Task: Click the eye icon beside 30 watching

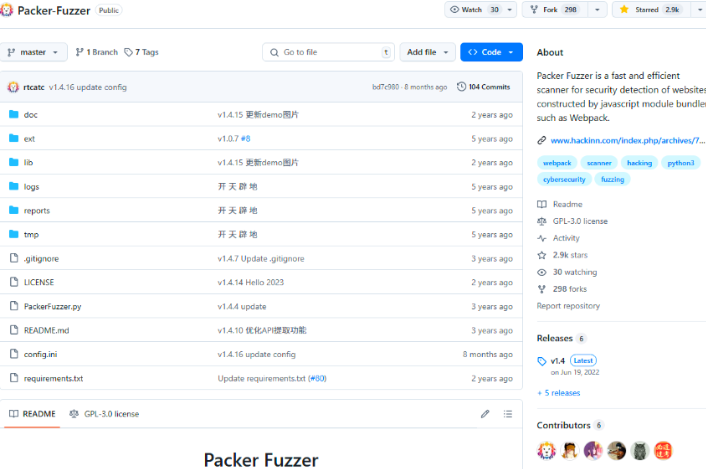Action: coord(542,272)
